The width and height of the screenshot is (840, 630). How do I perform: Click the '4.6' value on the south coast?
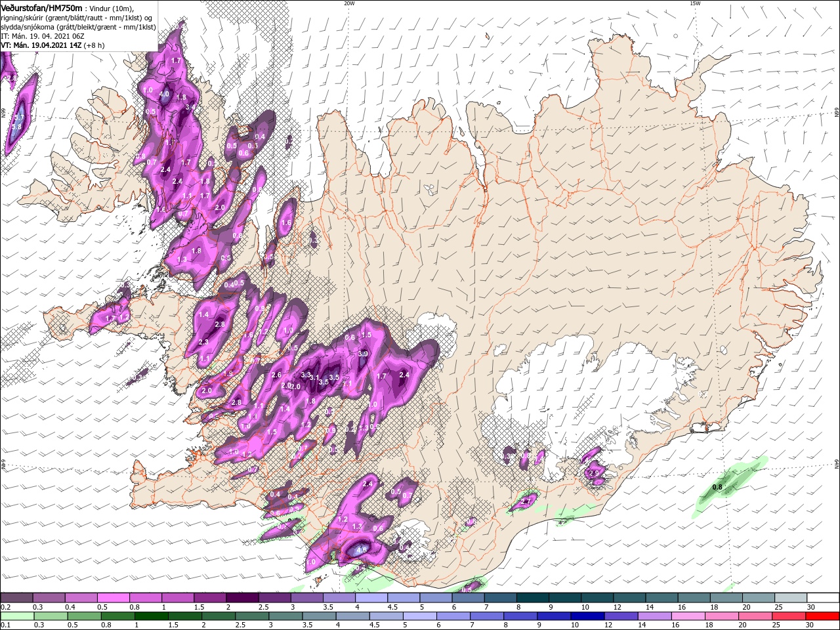(x=361, y=550)
